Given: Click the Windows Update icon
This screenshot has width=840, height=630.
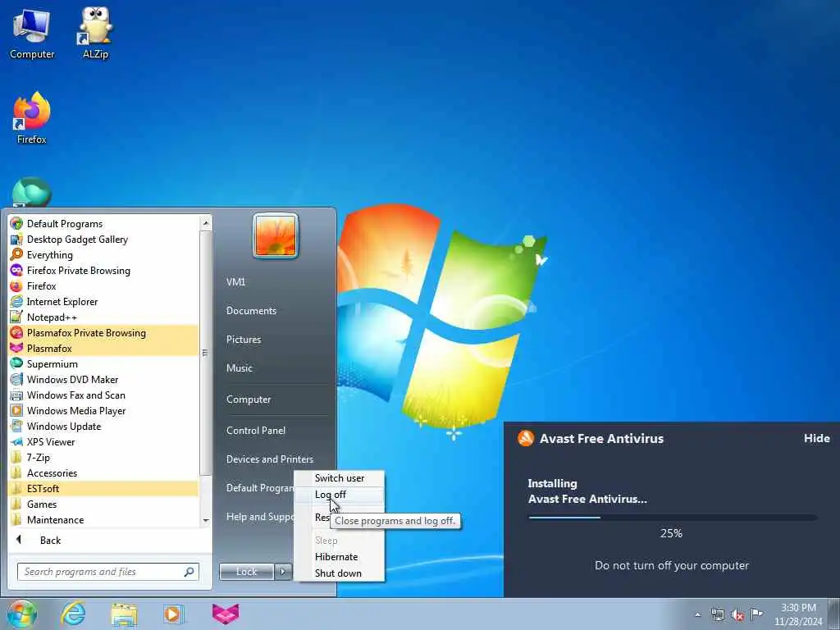Looking at the screenshot, I should tap(16, 427).
